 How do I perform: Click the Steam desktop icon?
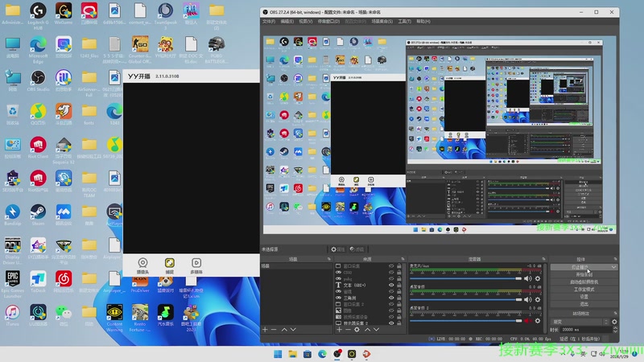point(37,212)
